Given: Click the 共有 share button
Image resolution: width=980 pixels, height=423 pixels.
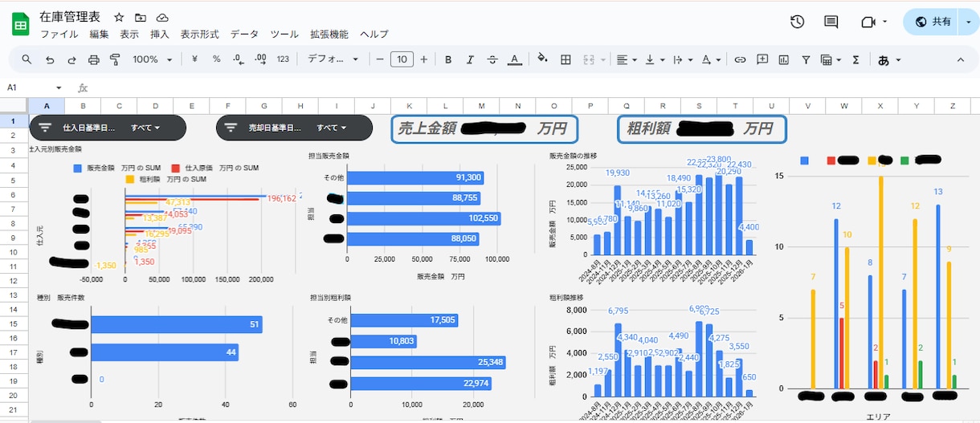Looking at the screenshot, I should pyautogui.click(x=930, y=22).
